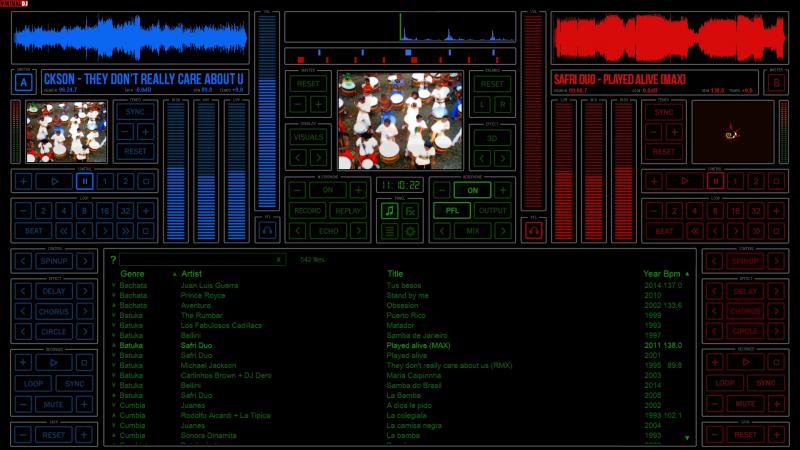This screenshot has height=450, width=800.
Task: Activate the VISUALS button
Action: tap(308, 137)
